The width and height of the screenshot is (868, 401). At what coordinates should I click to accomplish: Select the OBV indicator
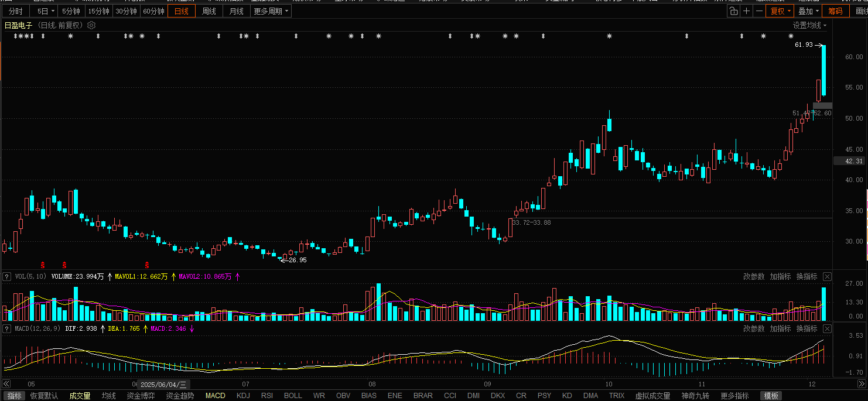tap(343, 396)
